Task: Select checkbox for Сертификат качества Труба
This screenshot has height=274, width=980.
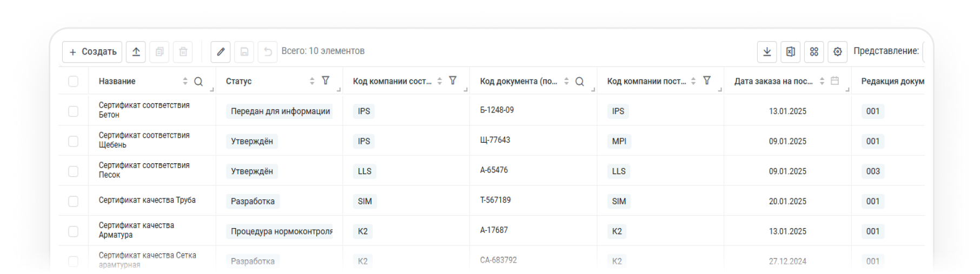Action: [74, 202]
